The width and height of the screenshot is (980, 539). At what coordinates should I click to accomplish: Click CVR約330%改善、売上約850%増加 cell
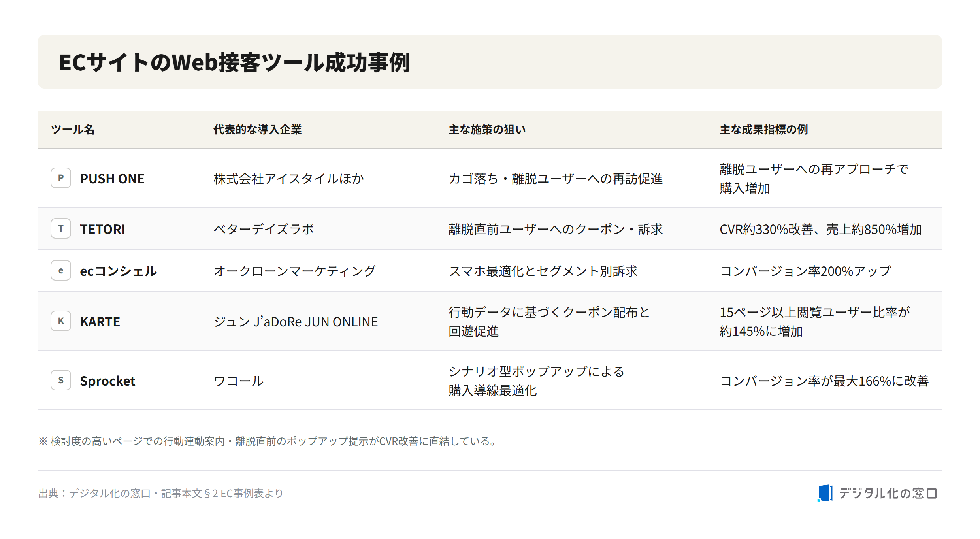(821, 229)
